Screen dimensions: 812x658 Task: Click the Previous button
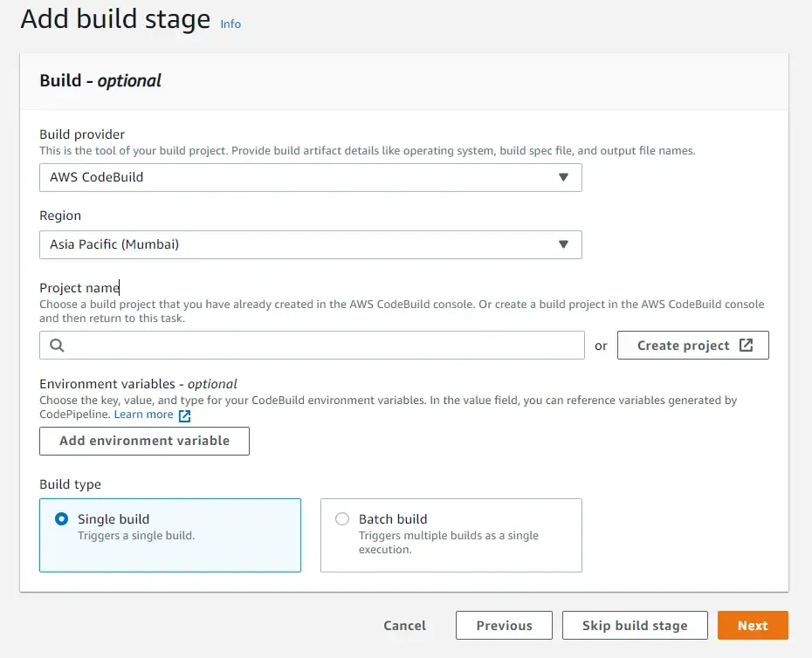coord(504,625)
